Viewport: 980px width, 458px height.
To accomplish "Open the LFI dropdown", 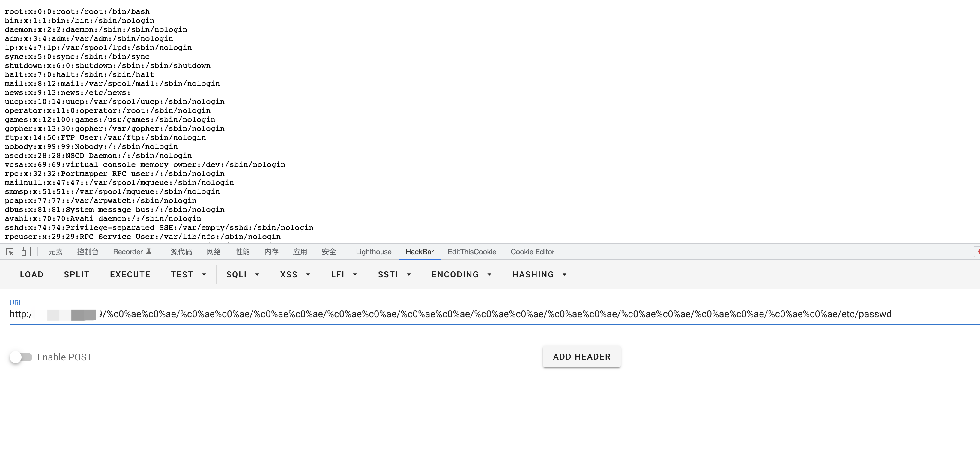I will click(x=344, y=275).
